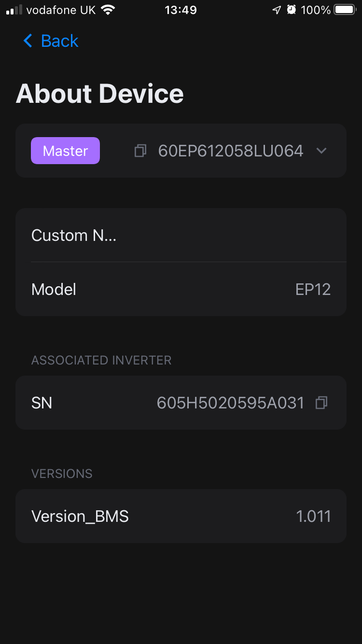
Task: Expand the device selector chevron
Action: tap(321, 151)
